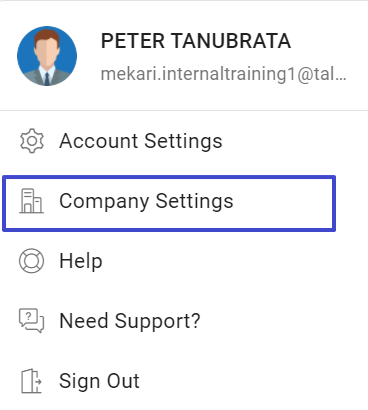Viewport: 368px width, 410px height.
Task: Click Peter Tanubrata's profile avatar
Action: pos(47,56)
